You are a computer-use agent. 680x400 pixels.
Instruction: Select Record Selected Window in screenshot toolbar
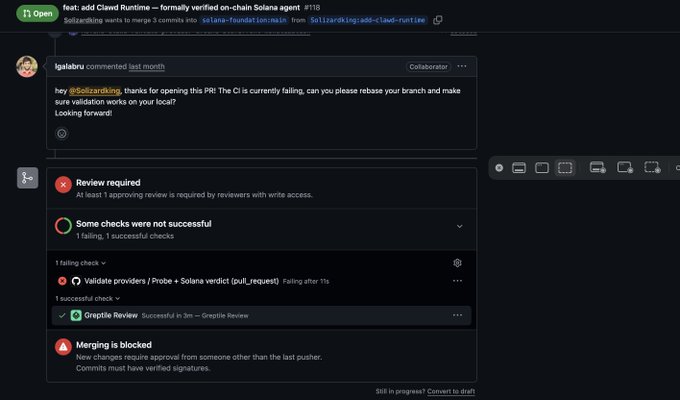(x=625, y=167)
